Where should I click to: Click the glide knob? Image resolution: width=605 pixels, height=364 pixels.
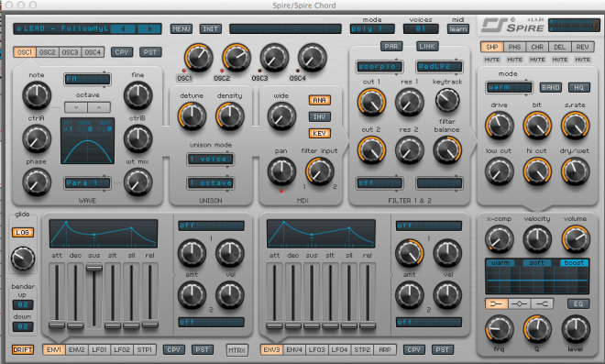click(x=23, y=259)
